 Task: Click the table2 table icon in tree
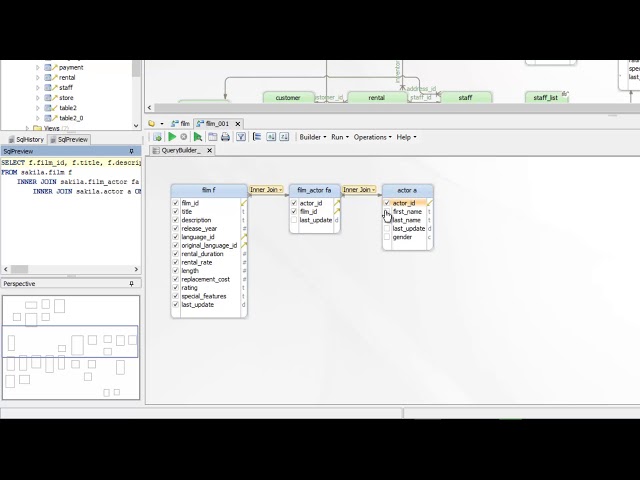(50, 108)
